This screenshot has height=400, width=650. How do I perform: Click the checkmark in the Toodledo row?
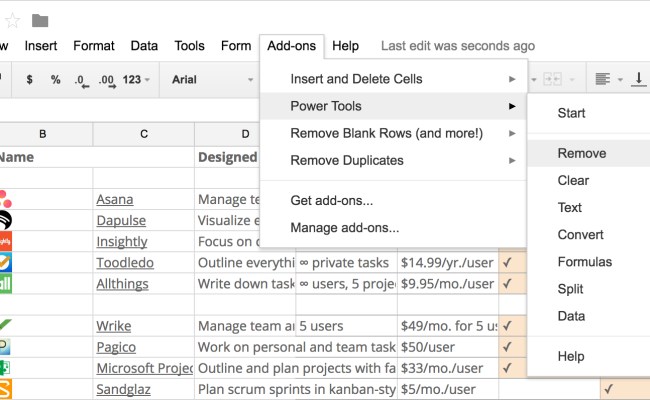click(x=507, y=262)
